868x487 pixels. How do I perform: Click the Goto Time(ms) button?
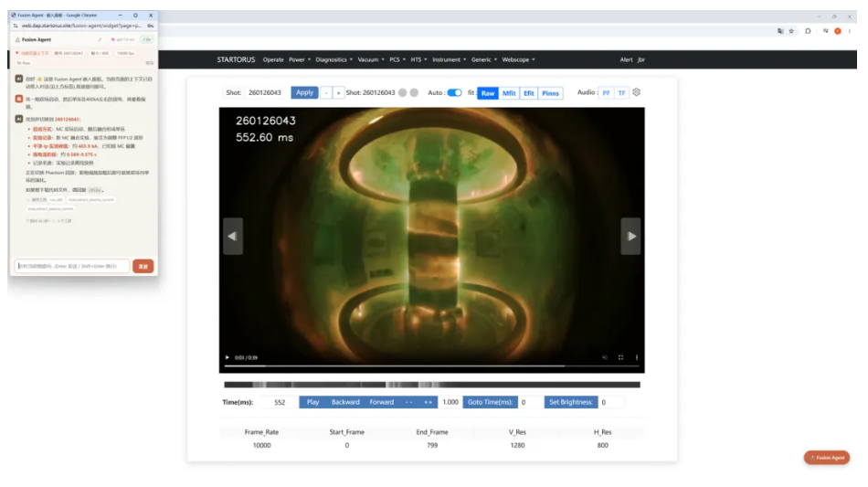click(490, 402)
